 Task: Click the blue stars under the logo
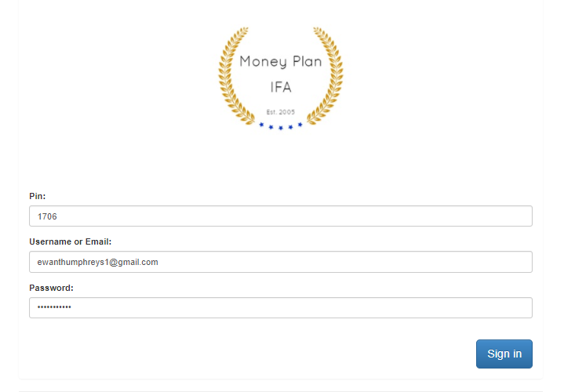[x=281, y=126]
